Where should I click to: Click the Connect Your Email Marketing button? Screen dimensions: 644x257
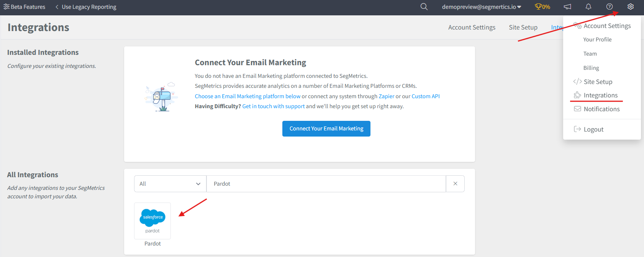point(326,128)
